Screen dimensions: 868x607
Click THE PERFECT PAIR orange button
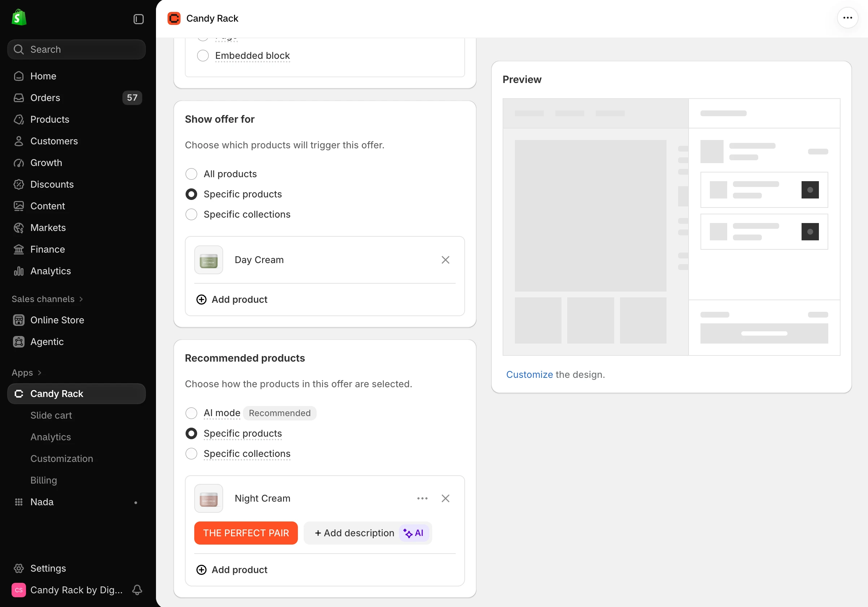[x=246, y=533]
